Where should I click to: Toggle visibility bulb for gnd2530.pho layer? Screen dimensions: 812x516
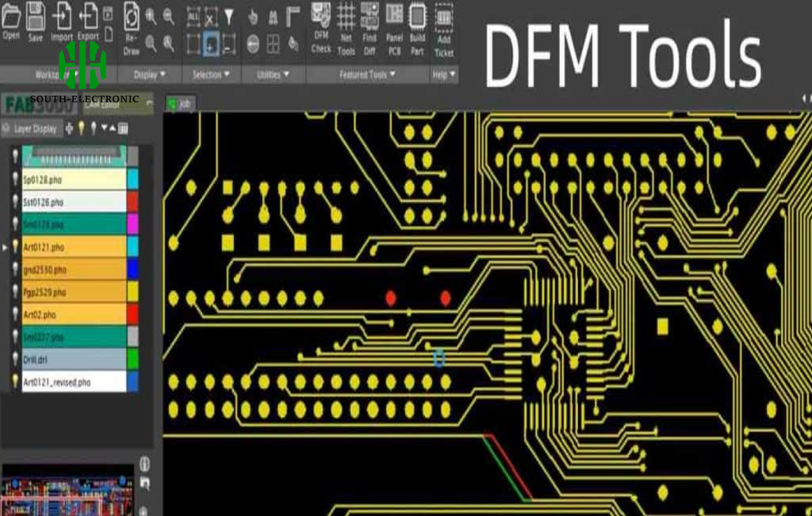pyautogui.click(x=16, y=269)
